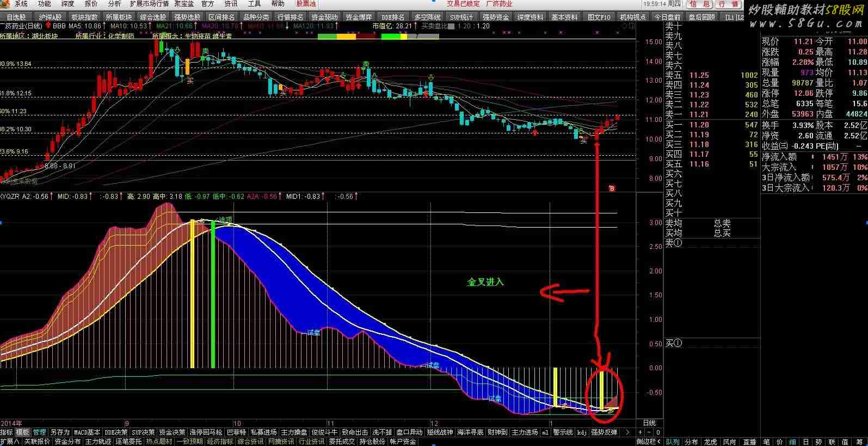The height and width of the screenshot is (446, 868).
Task: Select the 涨停回马枪 indicator tab
Action: click(x=206, y=432)
